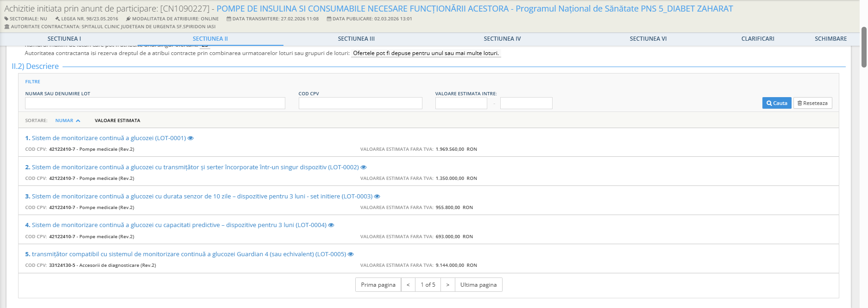
Task: Toggle the NUMAR sort order arrow
Action: pos(78,121)
